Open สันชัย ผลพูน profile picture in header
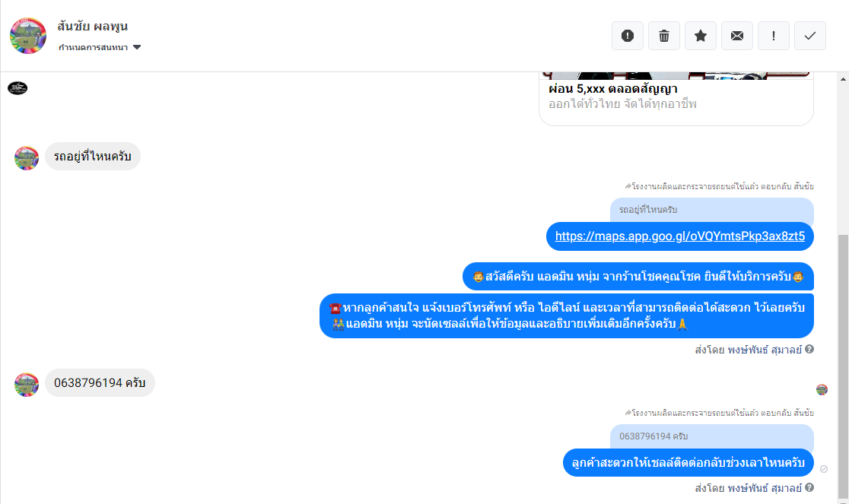The height and width of the screenshot is (504, 849). [28, 36]
